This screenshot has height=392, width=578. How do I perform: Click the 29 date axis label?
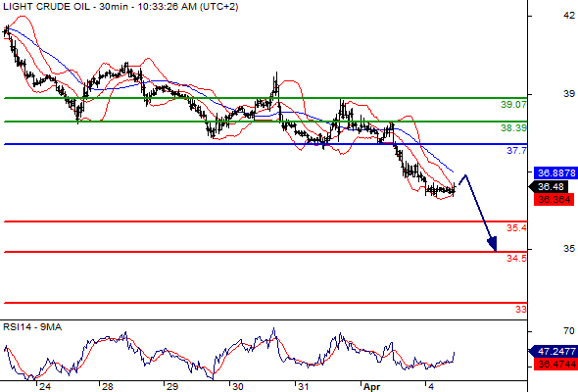click(x=172, y=387)
